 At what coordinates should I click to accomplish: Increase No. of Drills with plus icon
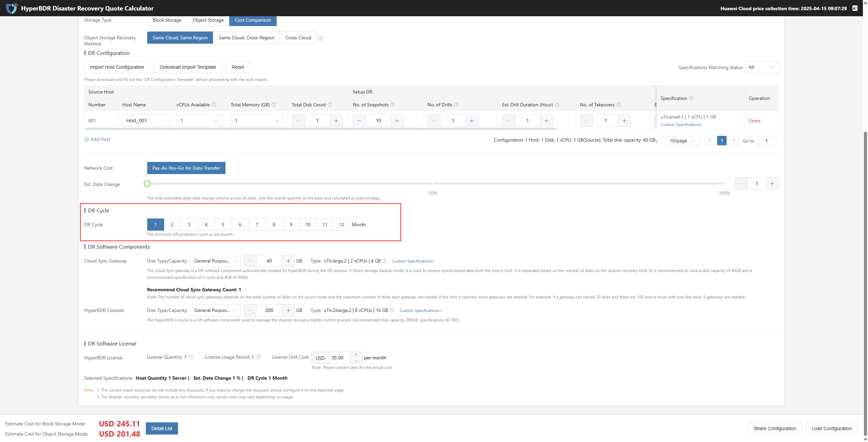coord(472,121)
